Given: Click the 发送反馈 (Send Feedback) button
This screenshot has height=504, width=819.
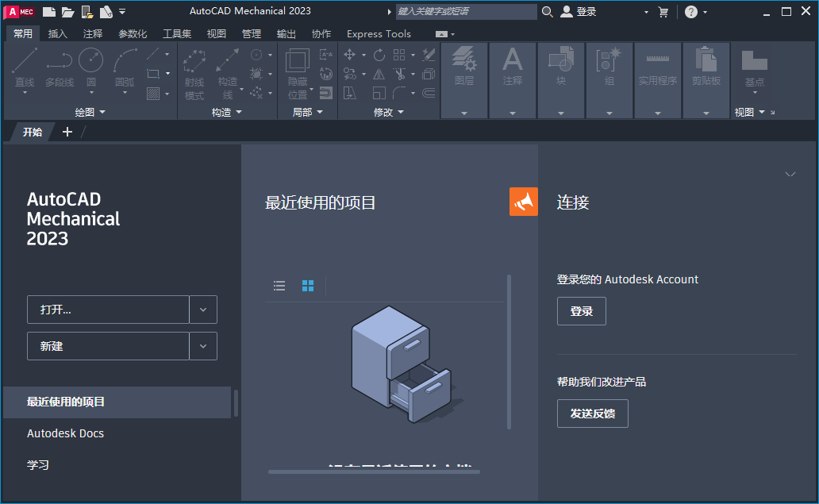Looking at the screenshot, I should 592,414.
